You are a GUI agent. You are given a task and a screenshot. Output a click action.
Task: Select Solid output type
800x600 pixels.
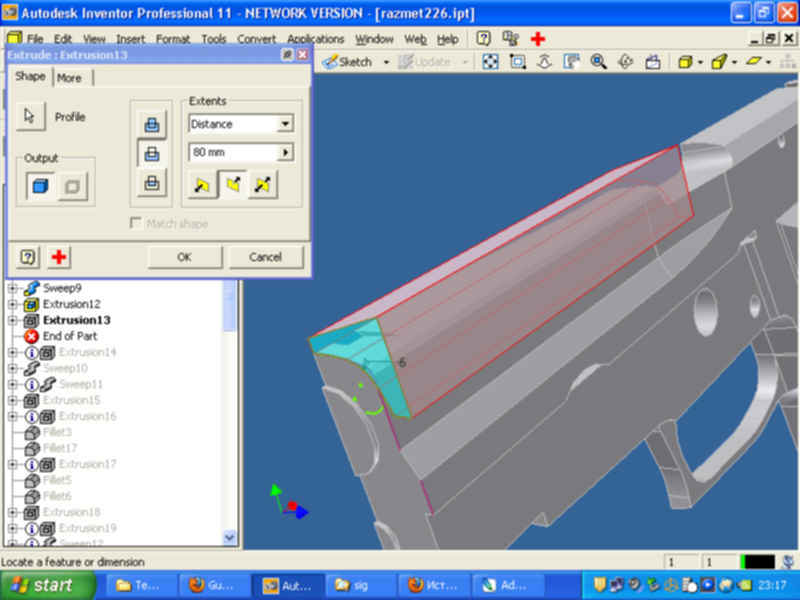(40, 185)
